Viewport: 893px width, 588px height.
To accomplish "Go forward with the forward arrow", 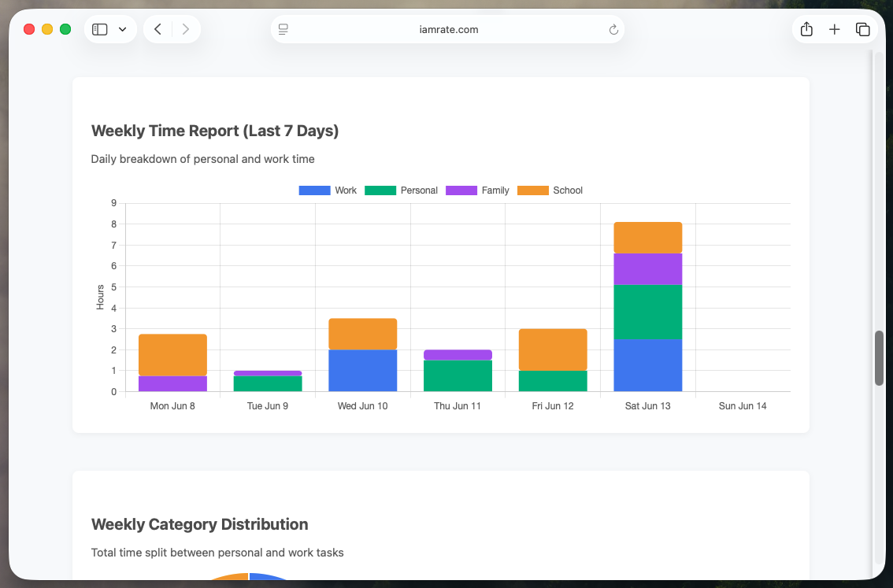I will click(186, 29).
